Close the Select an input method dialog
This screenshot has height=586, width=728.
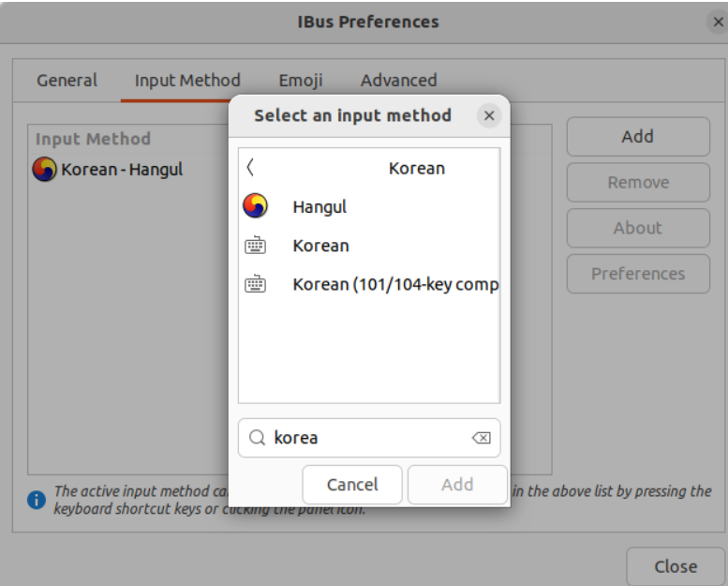(x=489, y=115)
